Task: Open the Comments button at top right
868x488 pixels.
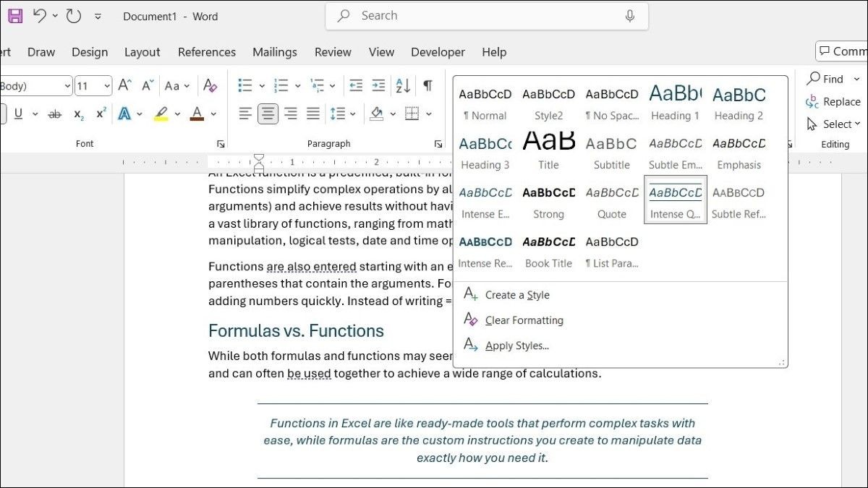Action: (843, 51)
